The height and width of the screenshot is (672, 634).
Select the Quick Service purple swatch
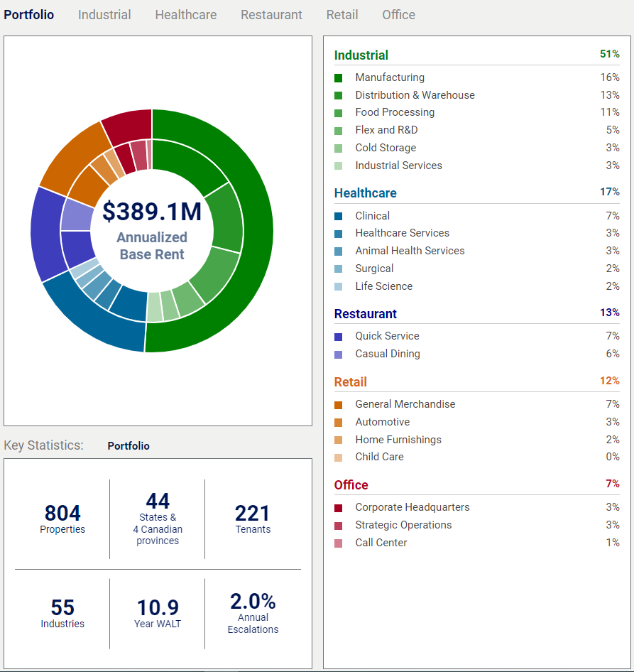[x=339, y=337]
